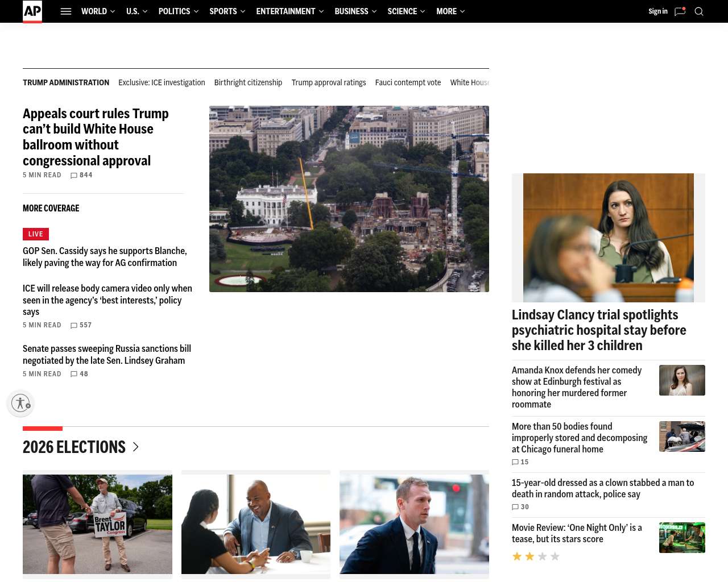Click the red LIVE badge
This screenshot has height=582, width=728.
[36, 234]
